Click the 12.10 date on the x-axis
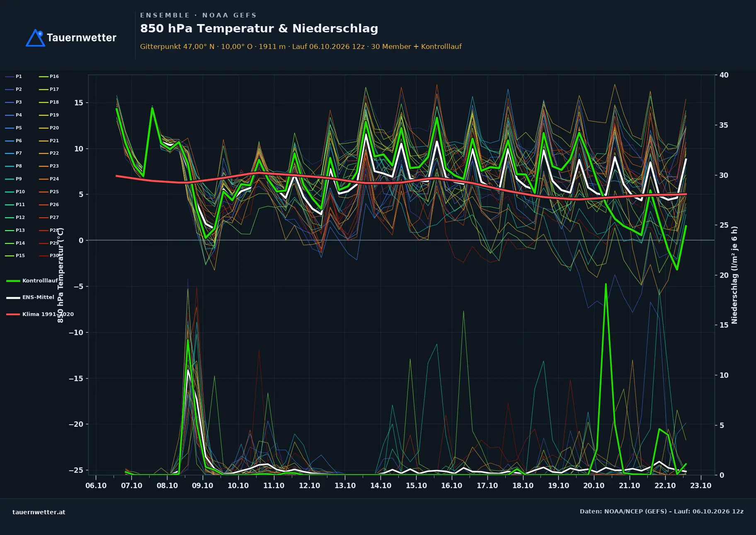The width and height of the screenshot is (756, 535). pos(310,486)
